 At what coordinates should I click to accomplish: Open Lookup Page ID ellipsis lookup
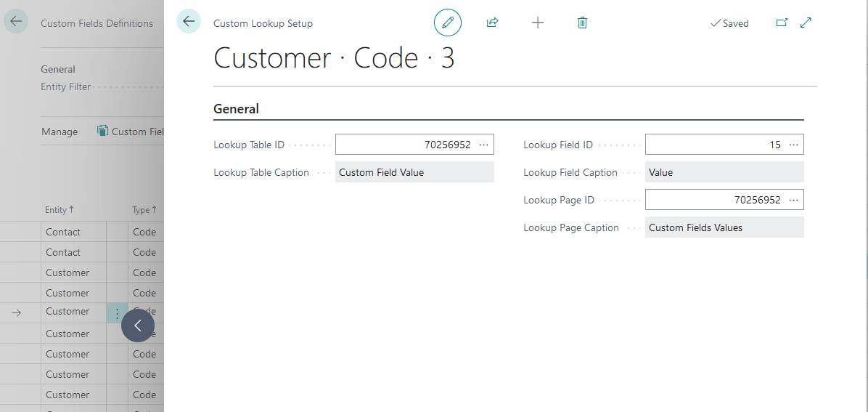pos(793,200)
